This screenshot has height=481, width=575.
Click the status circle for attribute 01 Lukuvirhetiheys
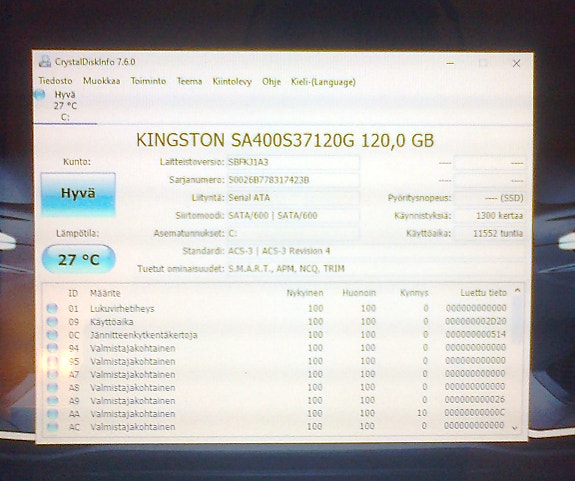tap(52, 308)
